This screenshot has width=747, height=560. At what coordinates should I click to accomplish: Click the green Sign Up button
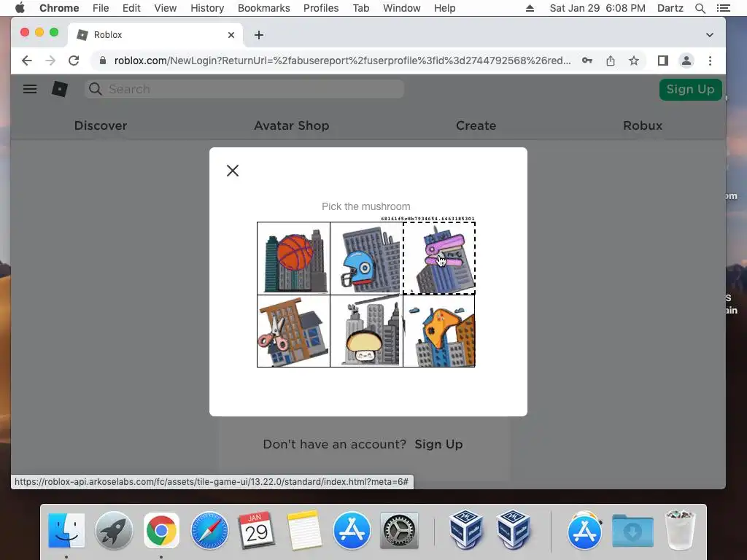click(x=690, y=89)
